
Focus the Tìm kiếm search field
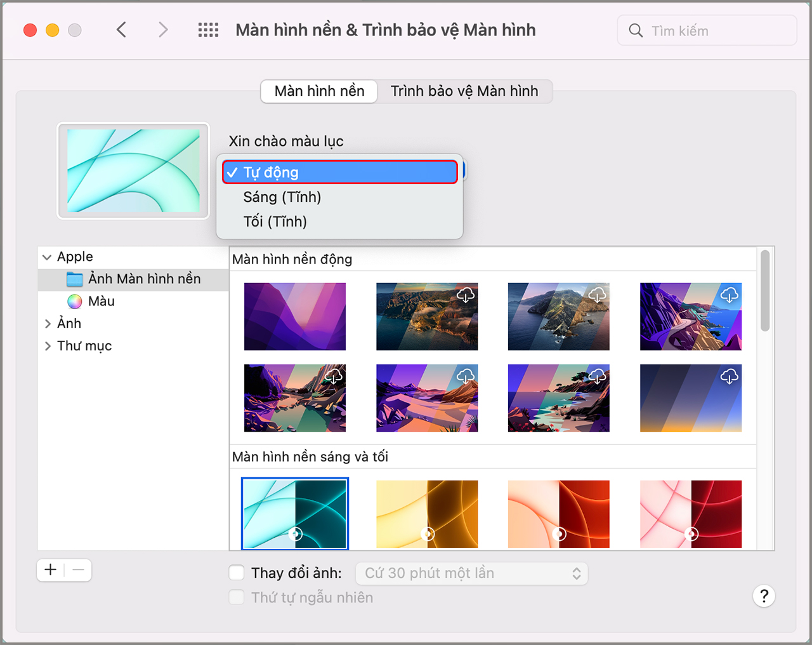pos(707,30)
